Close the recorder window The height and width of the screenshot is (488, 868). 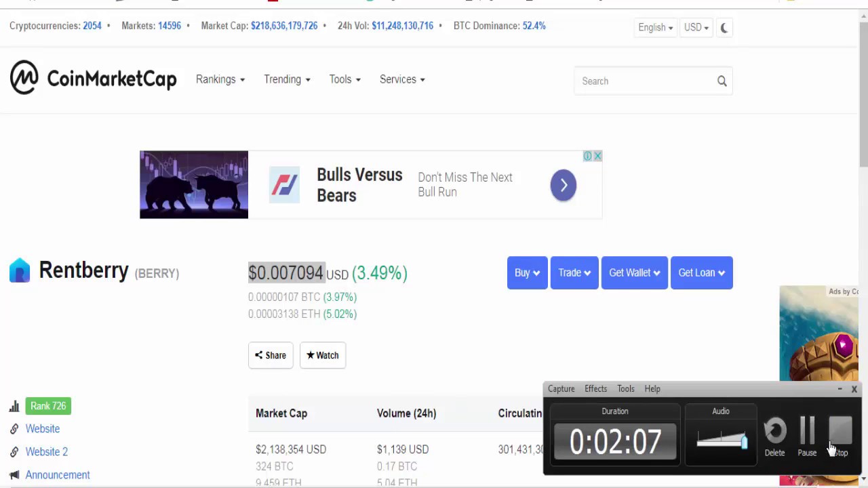854,389
